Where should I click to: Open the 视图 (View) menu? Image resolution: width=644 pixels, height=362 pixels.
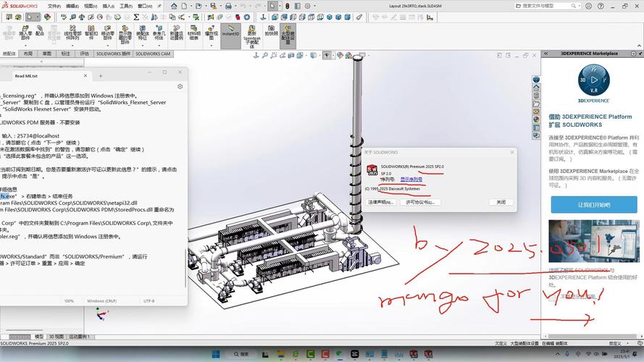[91, 7]
